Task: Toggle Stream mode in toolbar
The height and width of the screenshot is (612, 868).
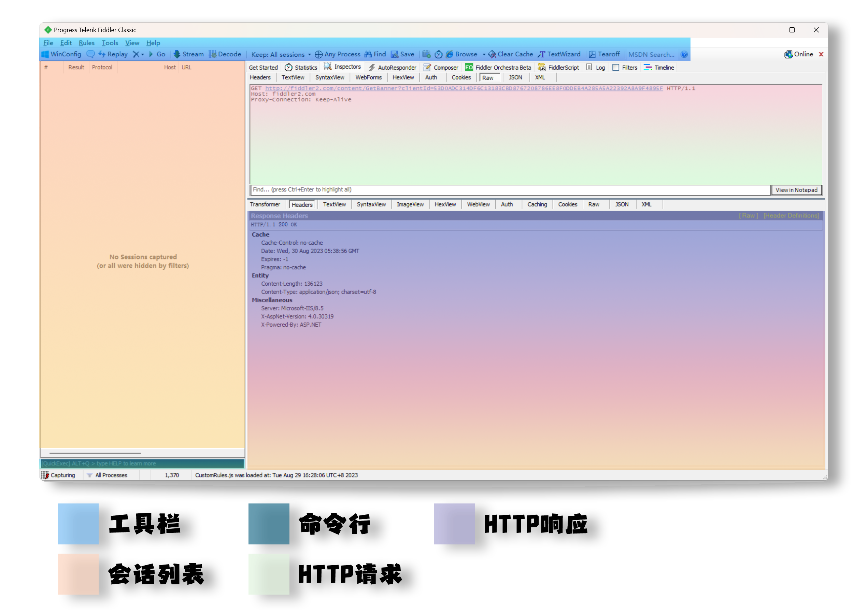Action: 188,54
